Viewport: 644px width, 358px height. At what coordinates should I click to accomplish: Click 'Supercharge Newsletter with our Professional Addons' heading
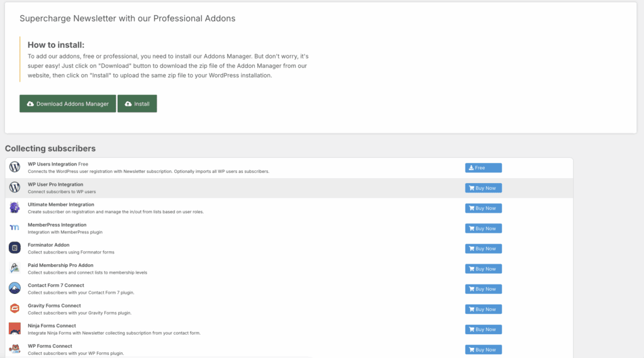coord(127,18)
